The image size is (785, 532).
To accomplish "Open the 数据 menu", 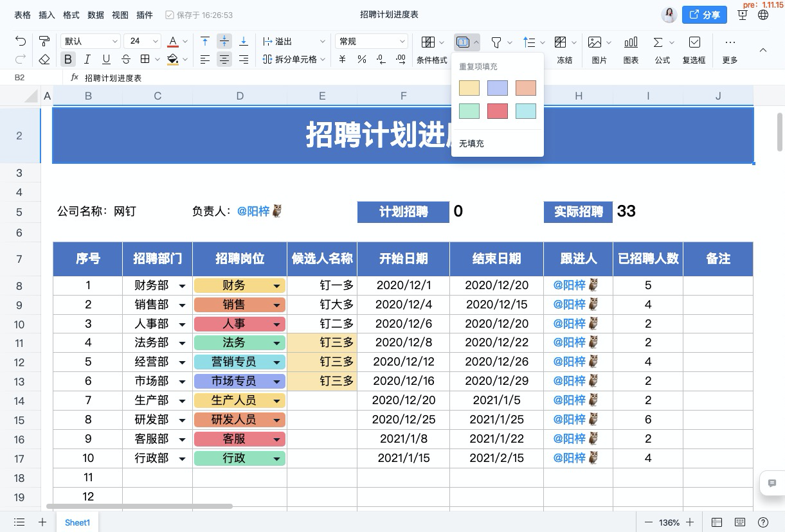I will click(x=95, y=14).
